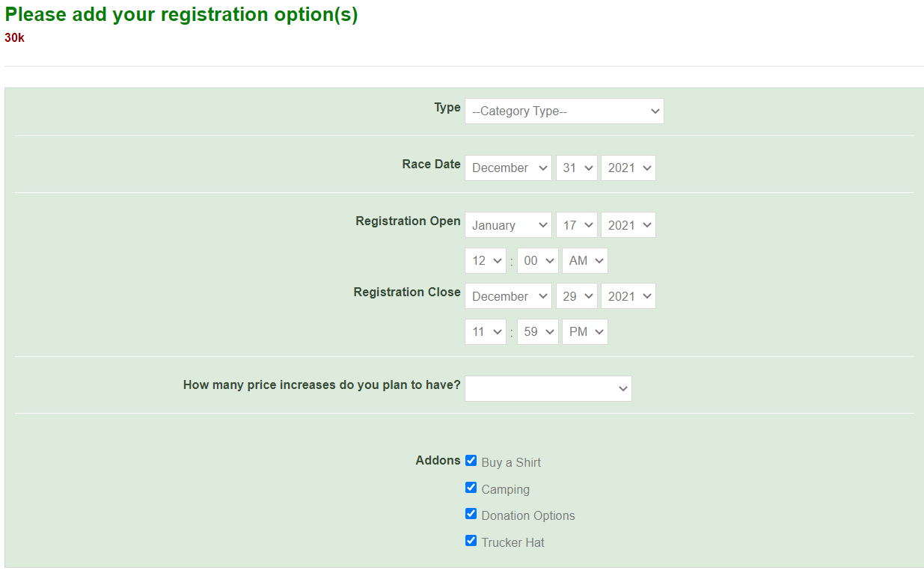
Task: Change Registration Open hour dropdown
Action: click(x=485, y=261)
